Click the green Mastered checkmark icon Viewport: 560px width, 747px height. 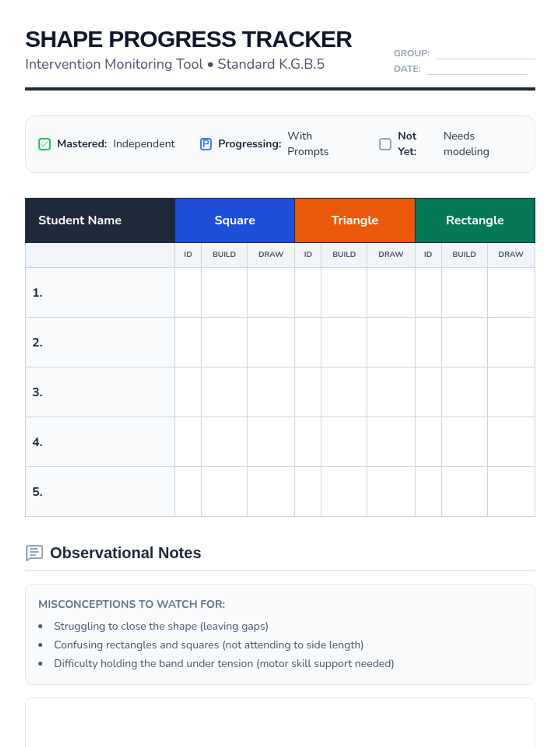tap(44, 144)
